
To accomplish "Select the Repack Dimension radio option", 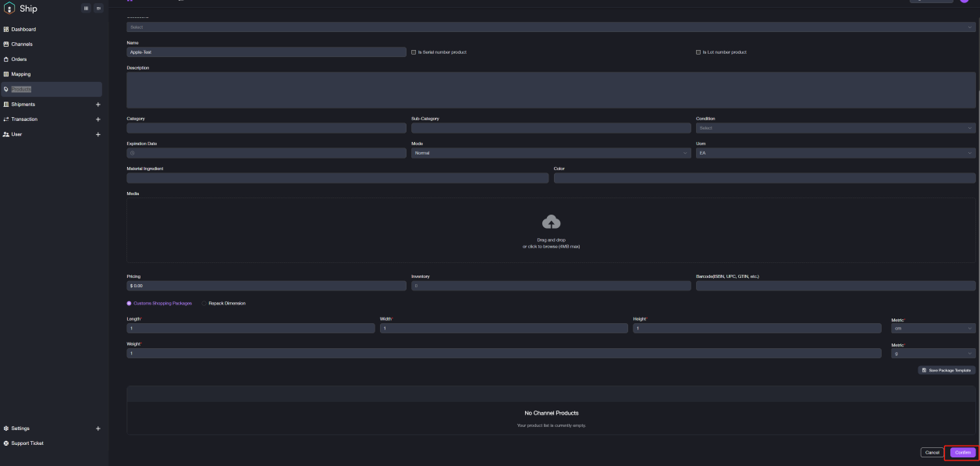I will click(204, 303).
